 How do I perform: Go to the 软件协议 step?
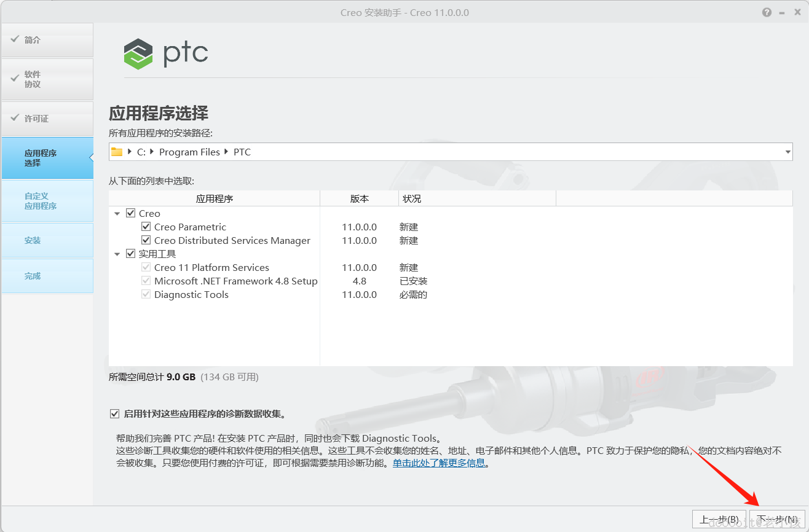click(47, 79)
